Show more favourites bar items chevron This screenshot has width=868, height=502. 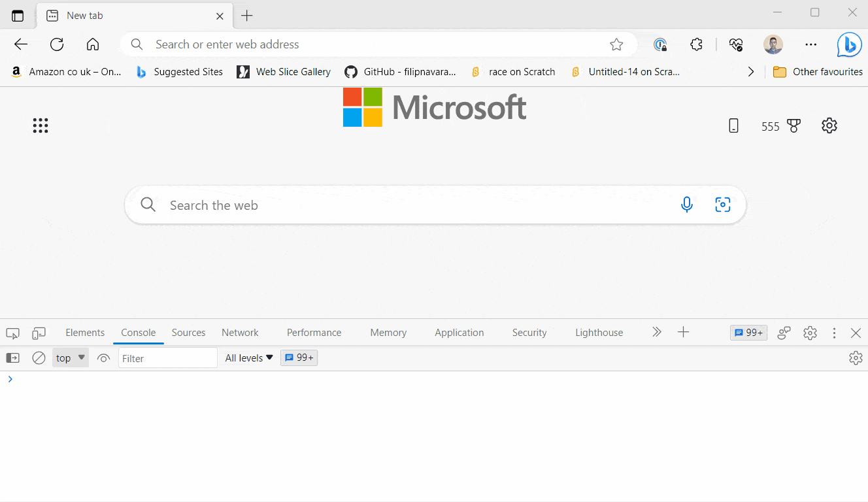pyautogui.click(x=751, y=72)
